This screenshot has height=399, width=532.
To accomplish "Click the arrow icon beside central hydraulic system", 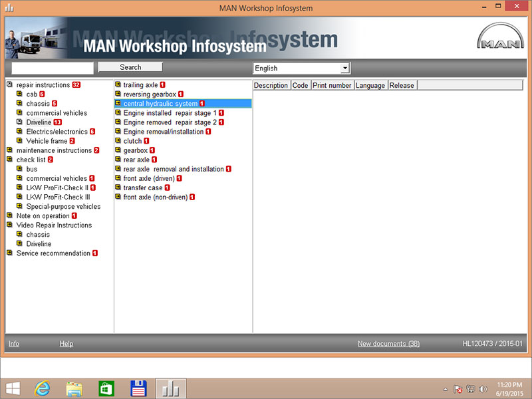I will tap(118, 103).
